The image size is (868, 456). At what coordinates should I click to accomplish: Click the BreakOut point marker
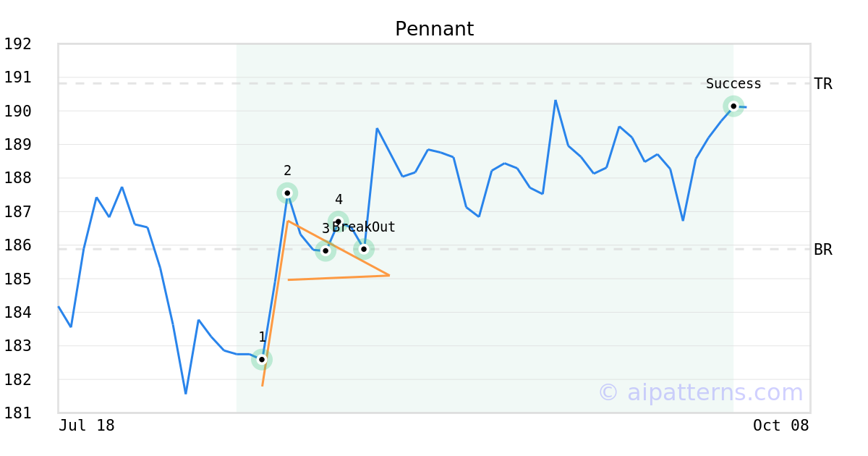point(364,249)
